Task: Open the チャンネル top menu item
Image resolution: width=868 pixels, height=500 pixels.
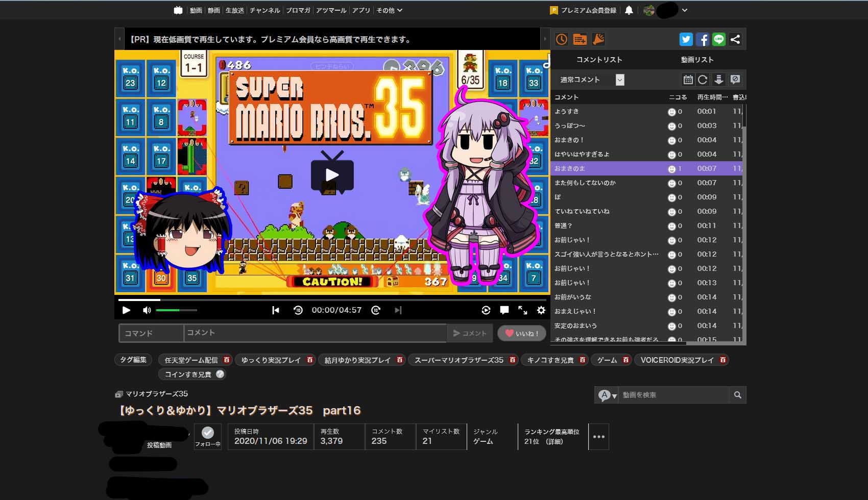Action: click(265, 10)
